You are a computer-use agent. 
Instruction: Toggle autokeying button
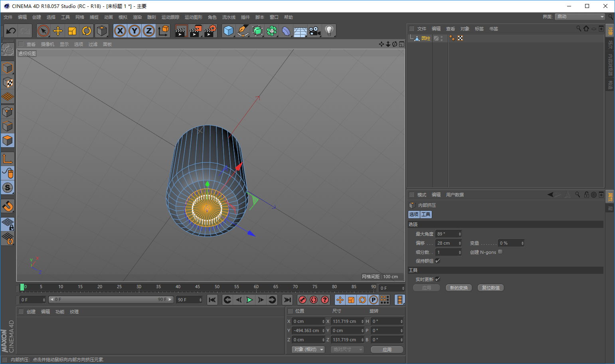314,300
